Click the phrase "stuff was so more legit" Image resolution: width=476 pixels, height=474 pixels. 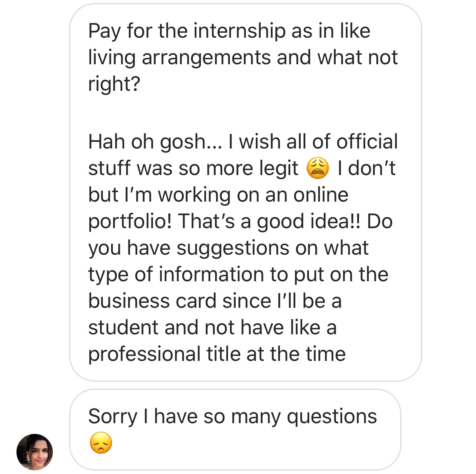click(x=193, y=169)
